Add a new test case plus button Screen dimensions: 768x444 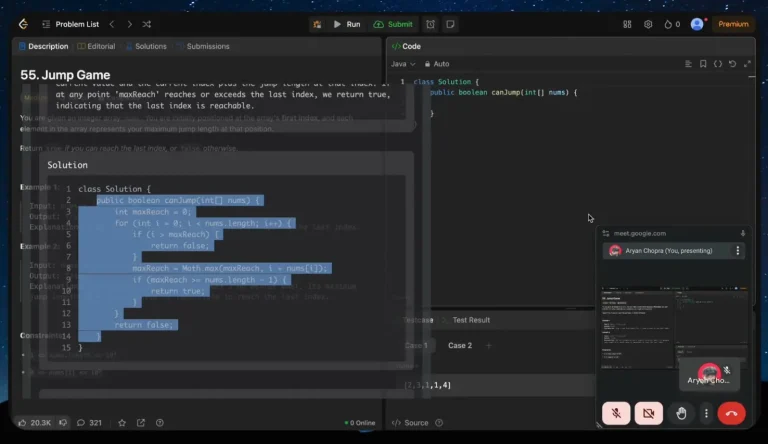click(488, 345)
